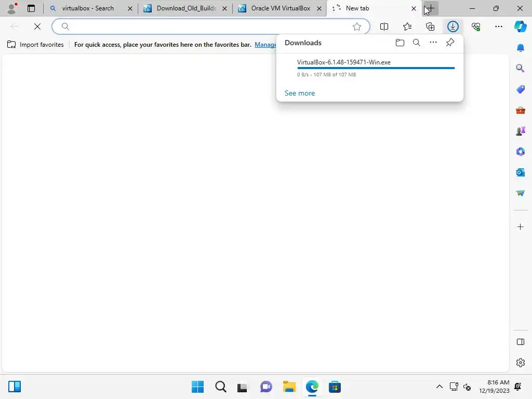This screenshot has height=399, width=532.
Task: Show hidden system tray icons
Action: coord(439,387)
